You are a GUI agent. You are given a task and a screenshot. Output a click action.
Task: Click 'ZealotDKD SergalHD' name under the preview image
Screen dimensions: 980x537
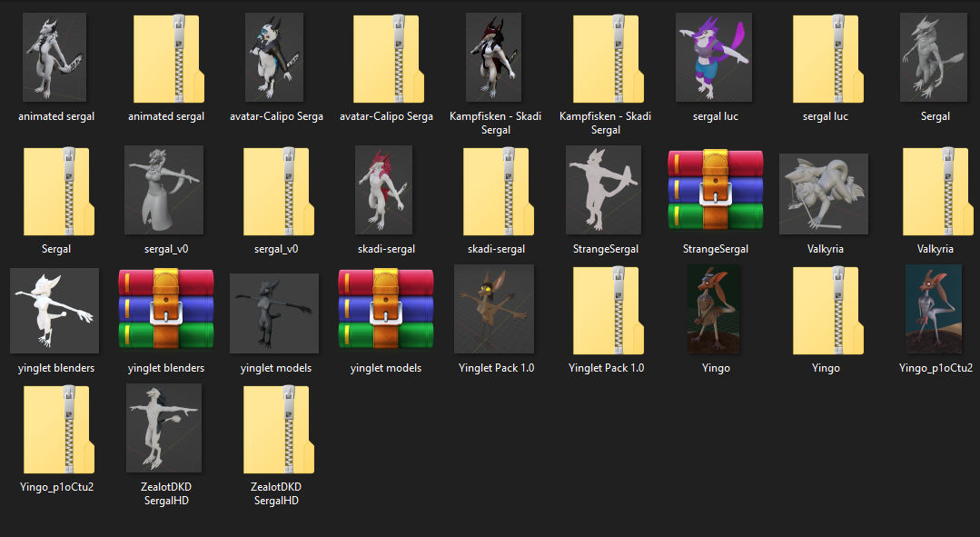[166, 494]
